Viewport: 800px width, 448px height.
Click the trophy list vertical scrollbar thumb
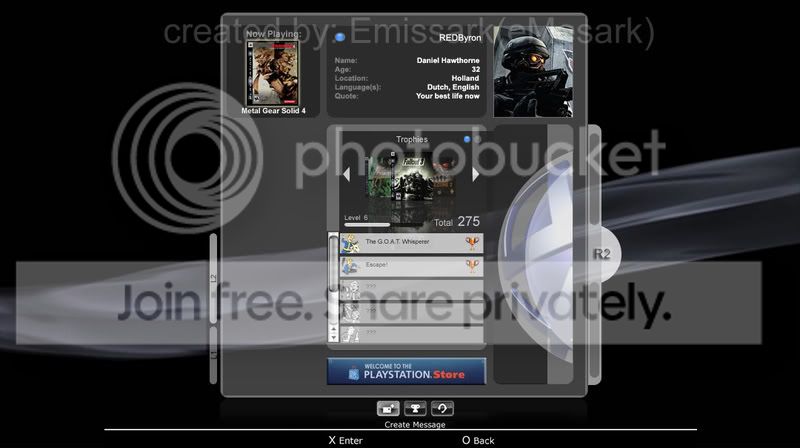click(333, 263)
